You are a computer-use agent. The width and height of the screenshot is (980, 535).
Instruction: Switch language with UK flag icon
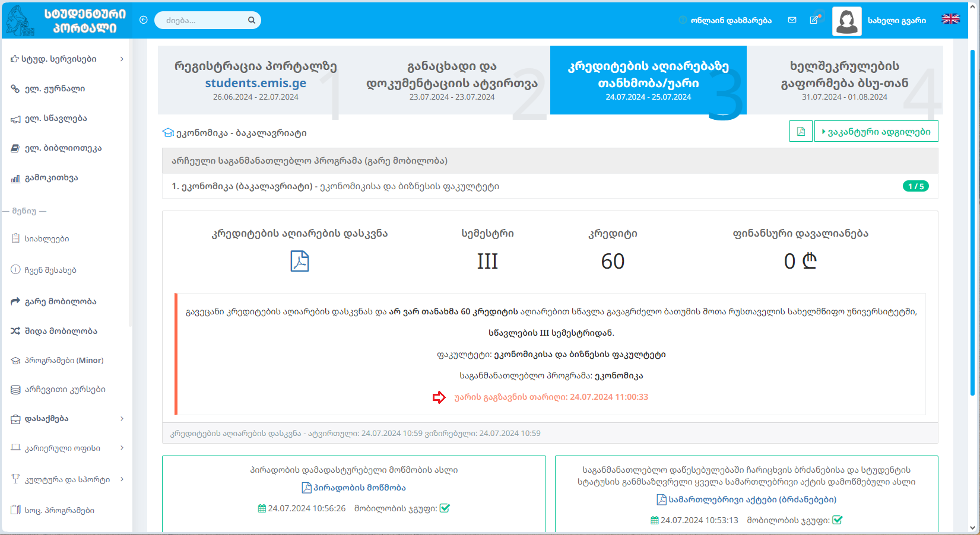point(950,19)
